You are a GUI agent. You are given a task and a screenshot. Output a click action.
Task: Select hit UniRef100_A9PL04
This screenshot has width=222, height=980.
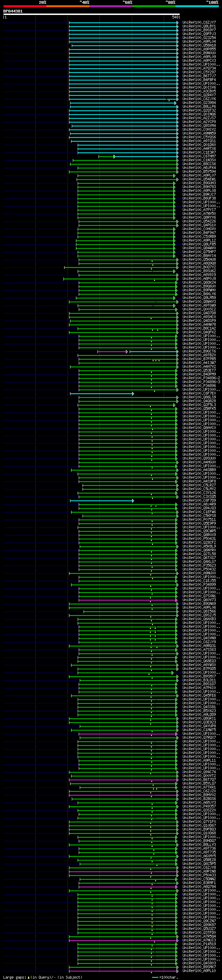pos(199,41)
